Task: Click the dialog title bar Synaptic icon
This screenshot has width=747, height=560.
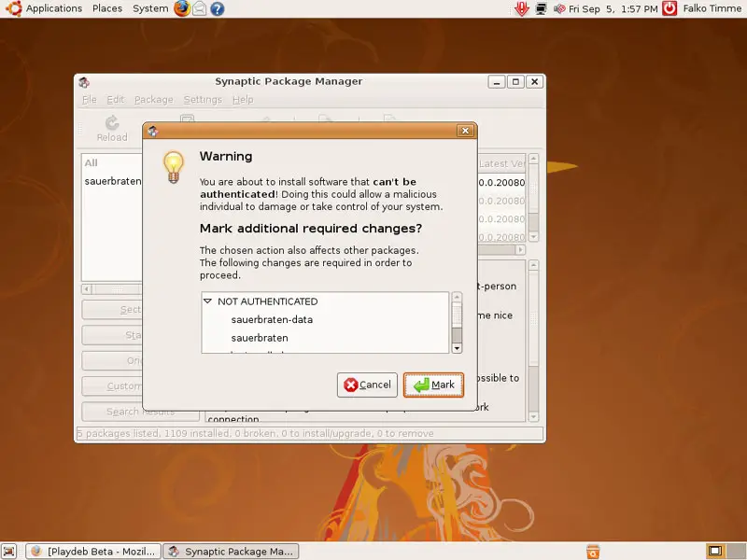Action: (152, 131)
